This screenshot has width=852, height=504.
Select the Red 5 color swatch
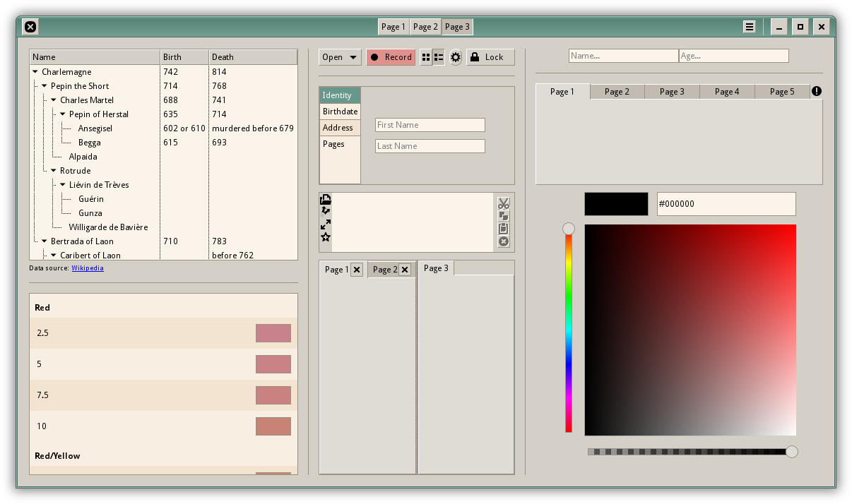click(273, 364)
